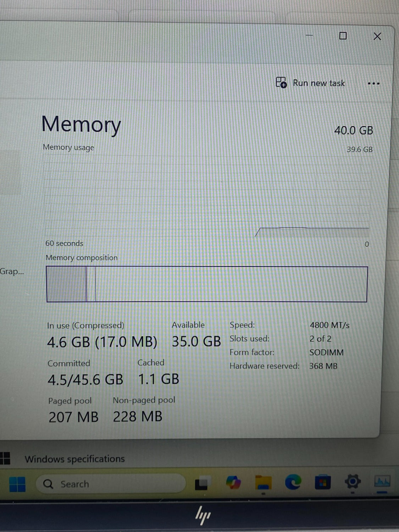Open the ellipsis more-options menu
Image resolution: width=399 pixels, height=532 pixels.
point(373,83)
